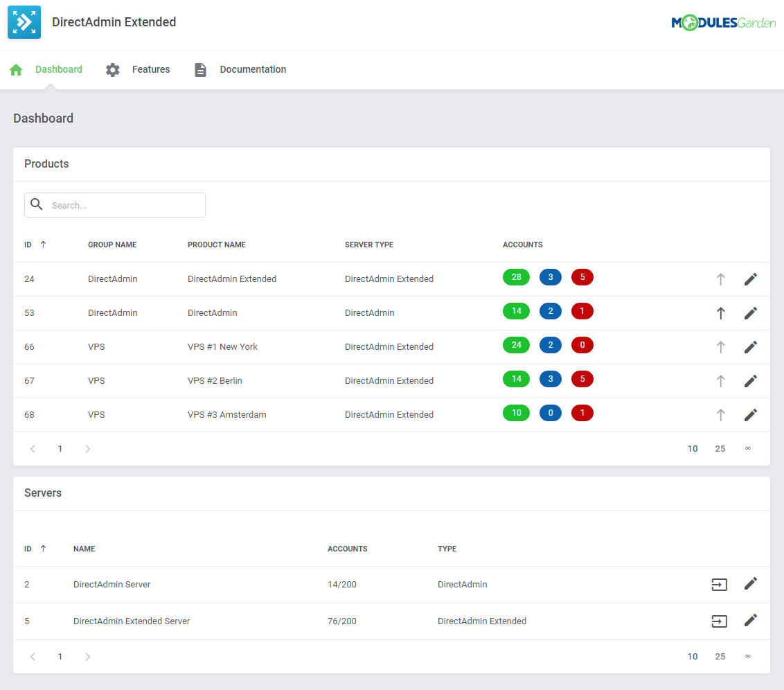This screenshot has width=784, height=690.
Task: Open previous page chevron in Servers table
Action: [x=33, y=656]
